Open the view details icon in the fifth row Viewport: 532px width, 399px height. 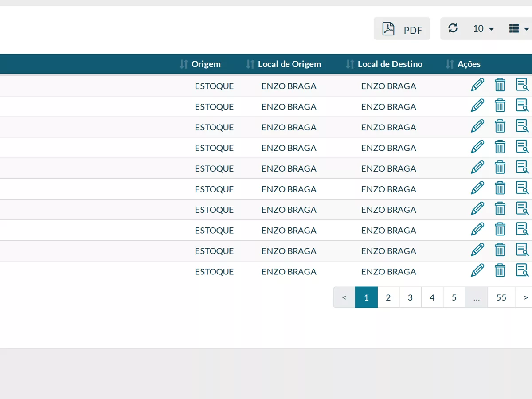click(522, 167)
